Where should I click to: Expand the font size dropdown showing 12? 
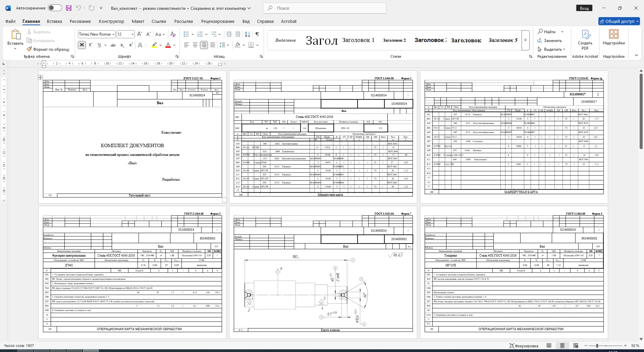pyautogui.click(x=133, y=34)
